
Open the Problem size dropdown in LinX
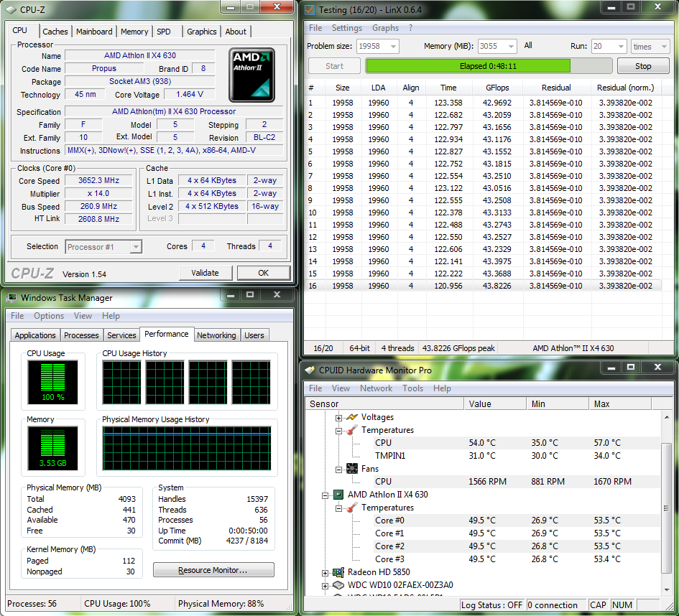(x=392, y=47)
